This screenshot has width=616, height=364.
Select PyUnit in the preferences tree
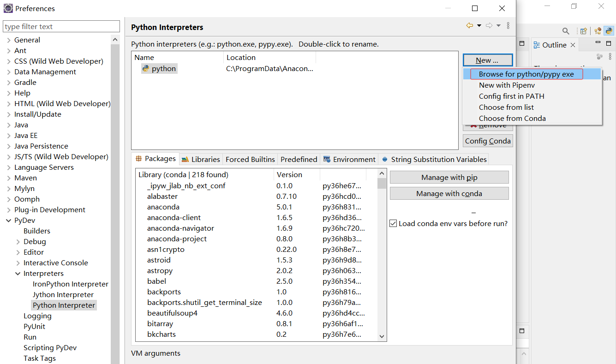(x=35, y=327)
